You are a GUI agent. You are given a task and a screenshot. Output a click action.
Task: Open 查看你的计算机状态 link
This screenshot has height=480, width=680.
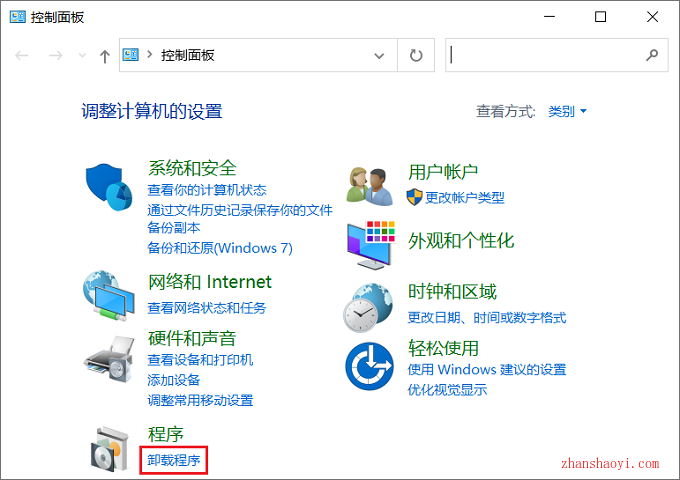[207, 190]
